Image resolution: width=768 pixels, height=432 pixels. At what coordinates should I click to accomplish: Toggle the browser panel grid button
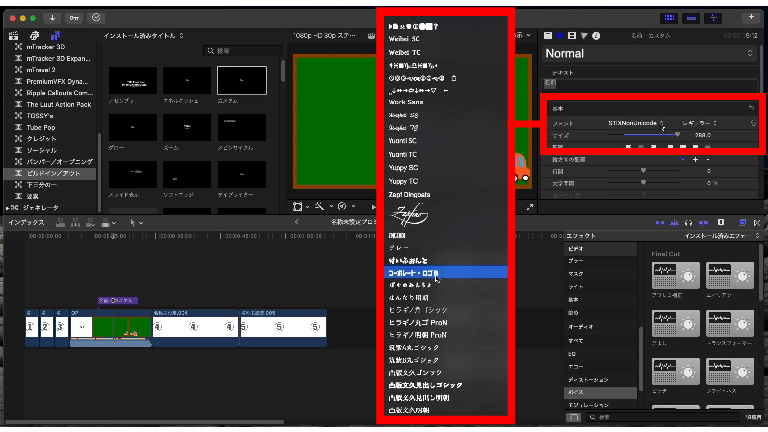point(669,18)
